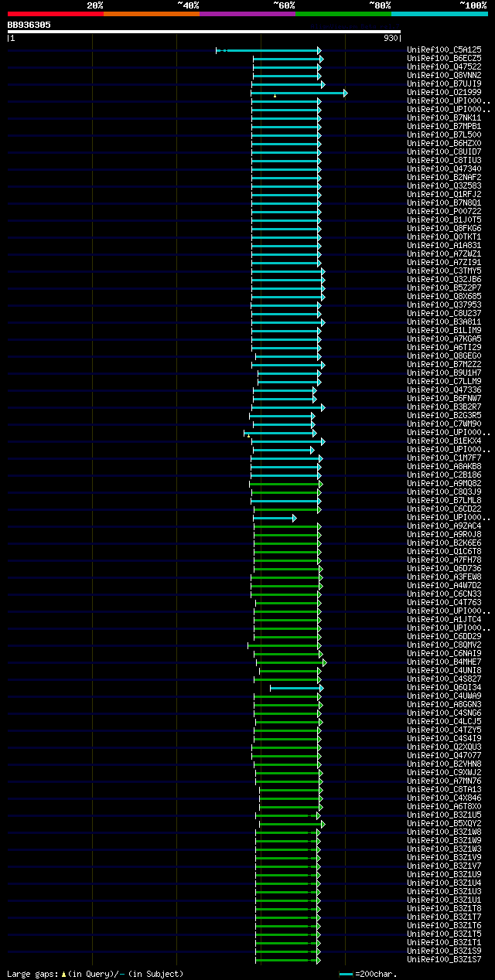Click the UniRef100_C5A125 alignment arrow bar
Image resolution: width=495 pixels, height=980 pixels.
click(x=269, y=50)
